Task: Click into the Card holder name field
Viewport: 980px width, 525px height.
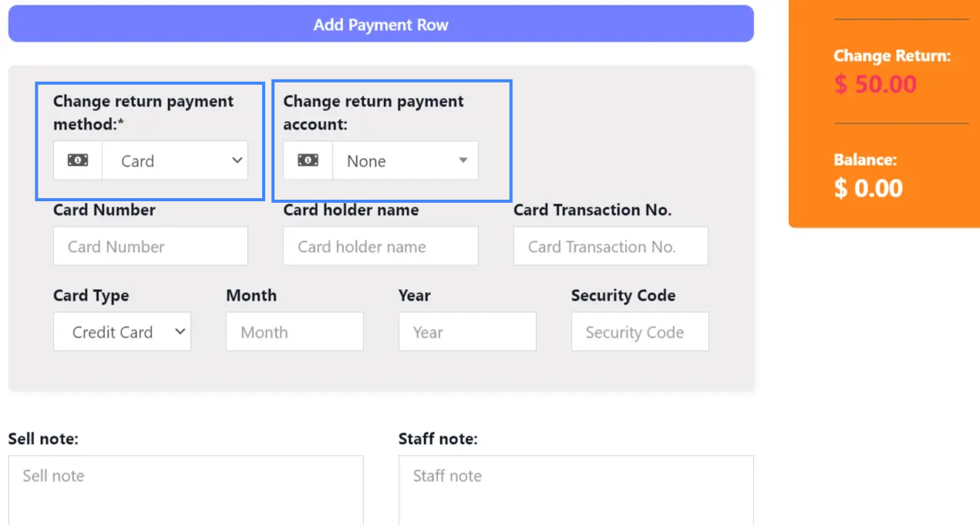Action: pos(380,247)
